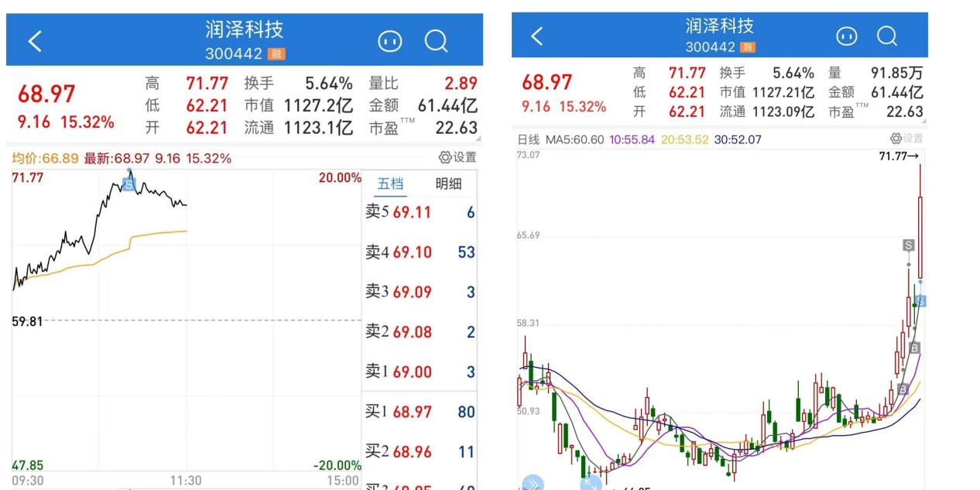Tap the 59.81 previous close label
Viewport: 980px width, 490px height.
click(x=28, y=320)
